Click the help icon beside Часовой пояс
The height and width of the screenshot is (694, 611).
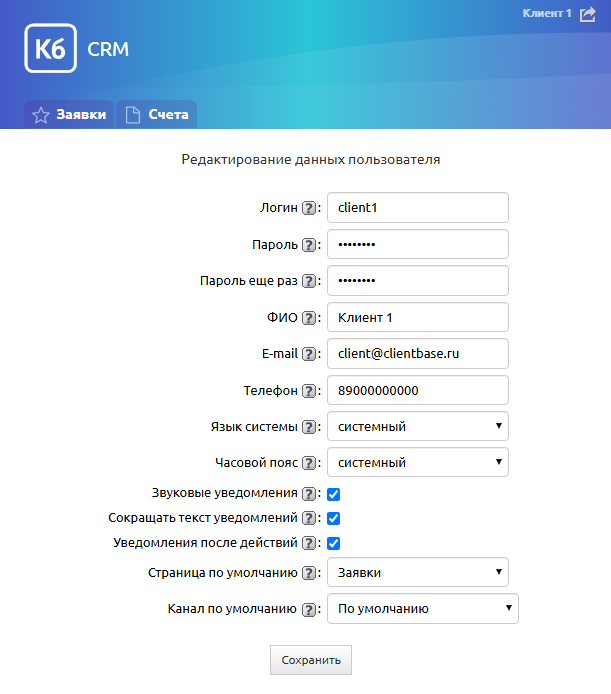point(309,463)
